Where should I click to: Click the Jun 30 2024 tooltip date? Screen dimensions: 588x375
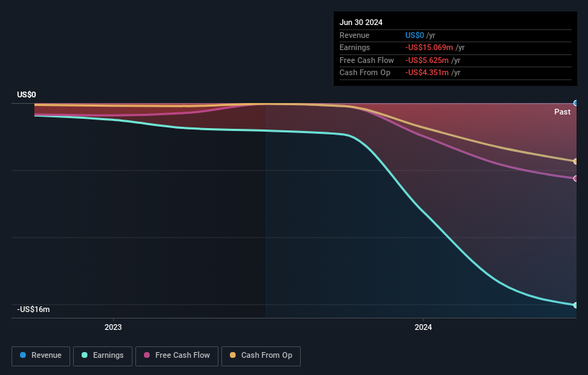pyautogui.click(x=361, y=22)
